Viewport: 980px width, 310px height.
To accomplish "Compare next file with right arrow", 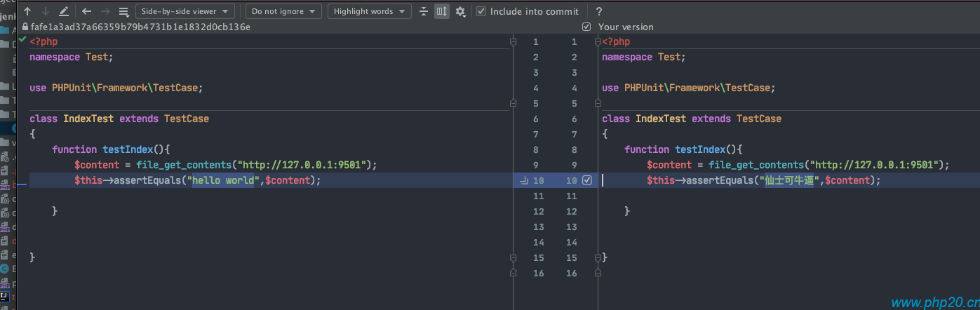I will coord(105,11).
